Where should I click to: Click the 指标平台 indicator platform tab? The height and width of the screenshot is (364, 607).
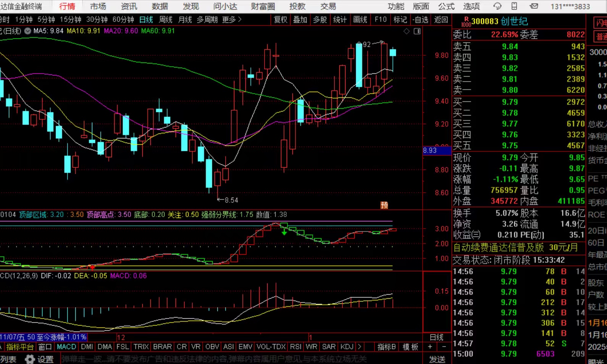point(20,346)
